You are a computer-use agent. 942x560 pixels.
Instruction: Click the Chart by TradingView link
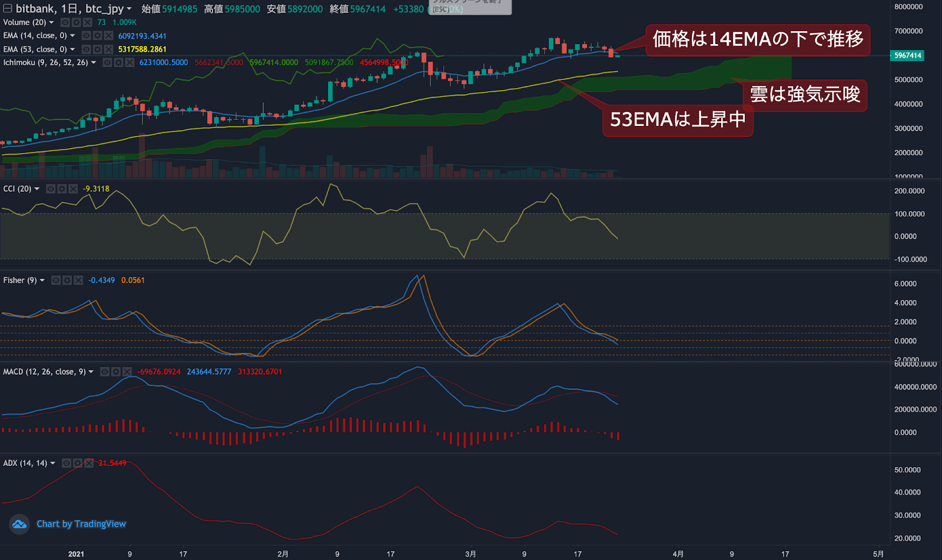[x=81, y=524]
